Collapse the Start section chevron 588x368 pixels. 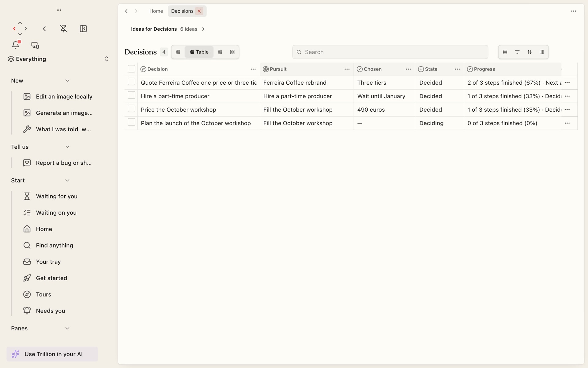67,180
